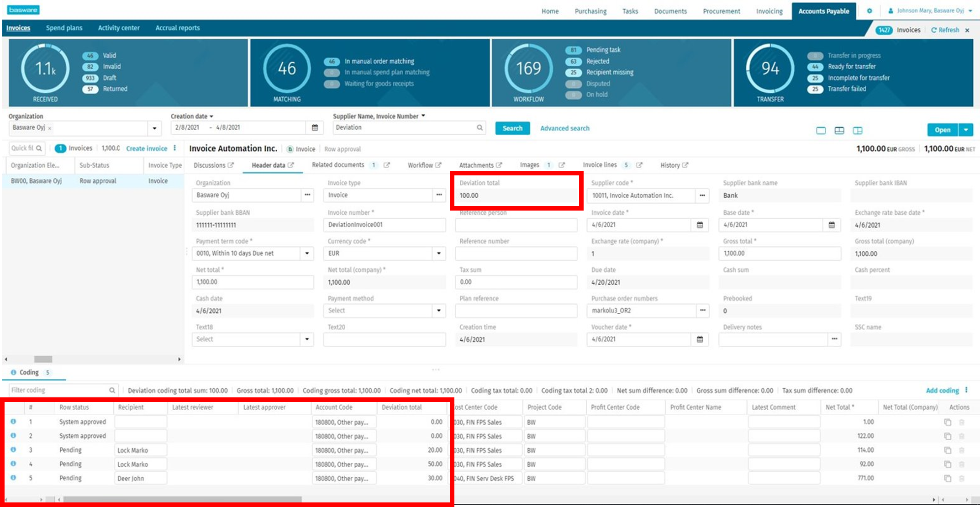This screenshot has height=507, width=980.
Task: Open the Supplier code browse ellipsis
Action: (x=702, y=195)
